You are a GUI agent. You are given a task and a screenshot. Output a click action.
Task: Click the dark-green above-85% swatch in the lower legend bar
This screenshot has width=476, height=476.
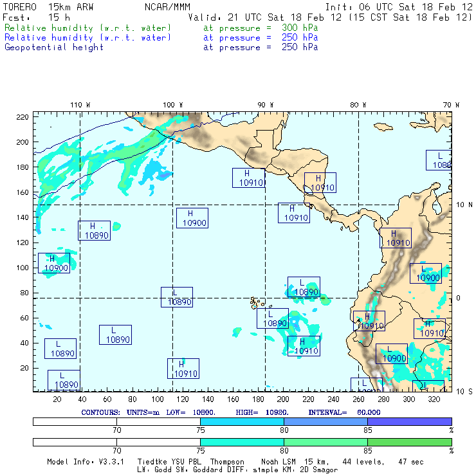(x=410, y=442)
